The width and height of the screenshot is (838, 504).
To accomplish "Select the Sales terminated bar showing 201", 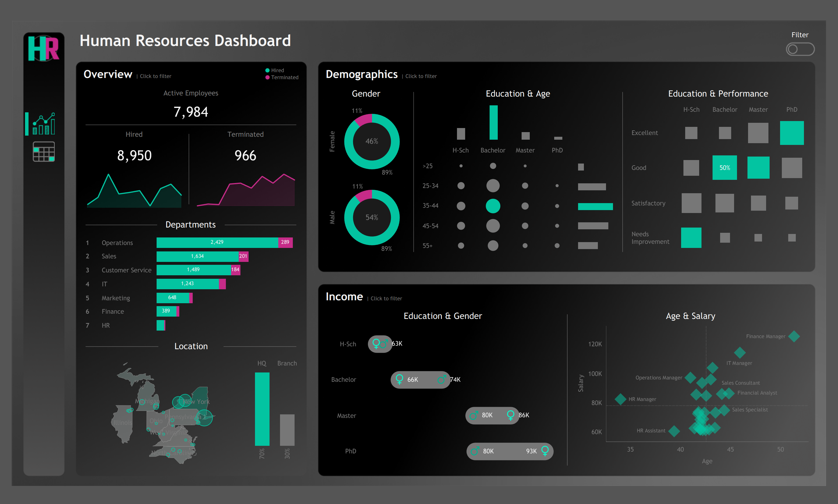I will pyautogui.click(x=243, y=256).
